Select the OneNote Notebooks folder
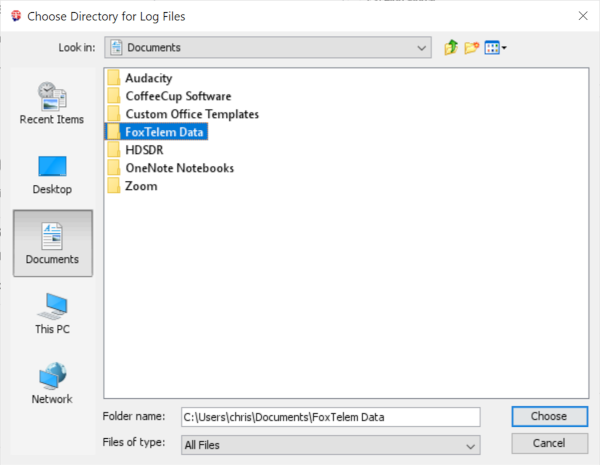The width and height of the screenshot is (600, 465). (171, 168)
